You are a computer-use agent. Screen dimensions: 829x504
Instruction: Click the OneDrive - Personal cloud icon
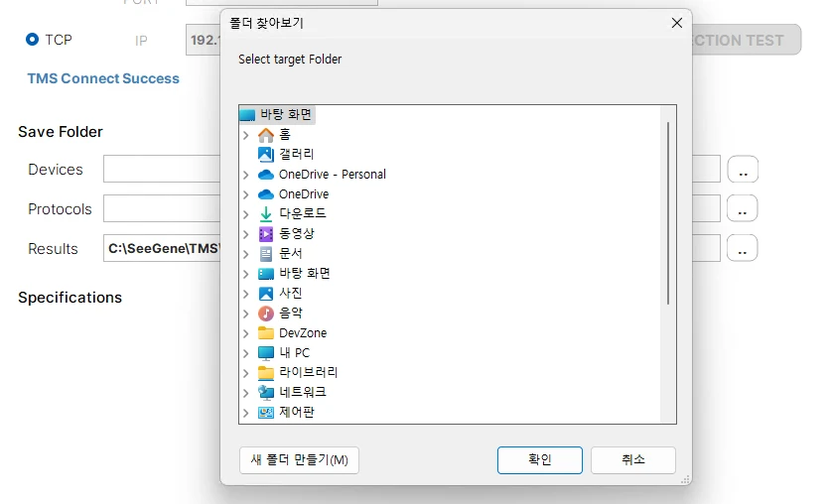(266, 175)
